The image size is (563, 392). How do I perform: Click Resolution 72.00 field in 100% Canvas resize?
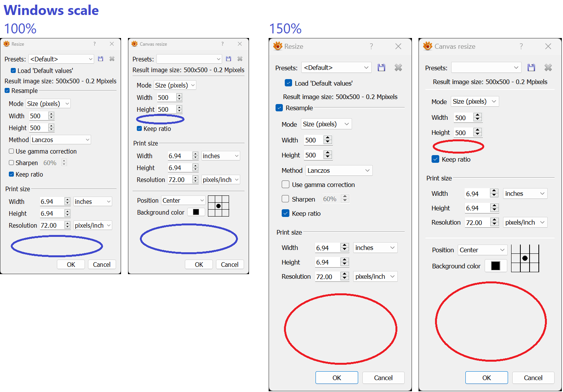(x=180, y=180)
